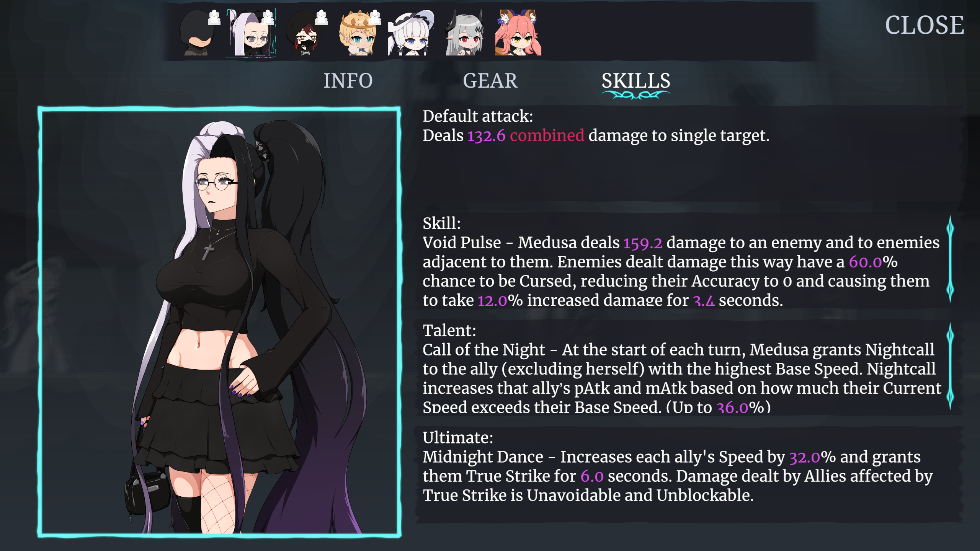Click the Void Pulse skill description text

pyautogui.click(x=681, y=271)
